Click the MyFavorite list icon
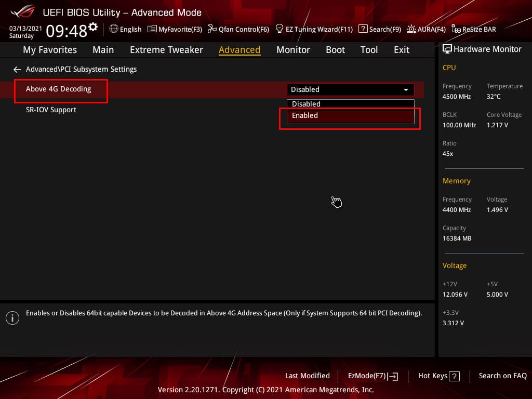Image resolution: width=532 pixels, height=399 pixels. (x=152, y=29)
